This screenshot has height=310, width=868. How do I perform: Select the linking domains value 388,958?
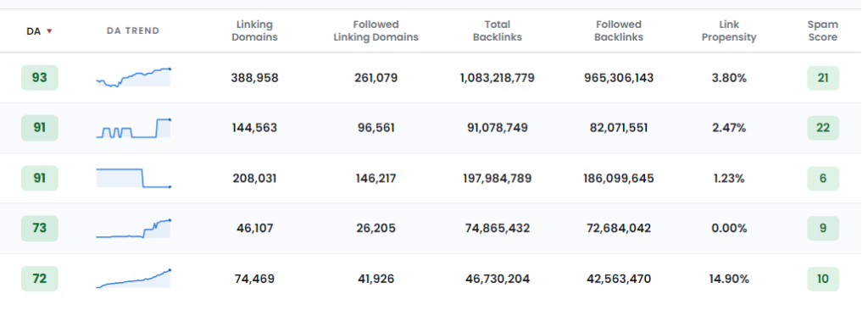click(254, 78)
